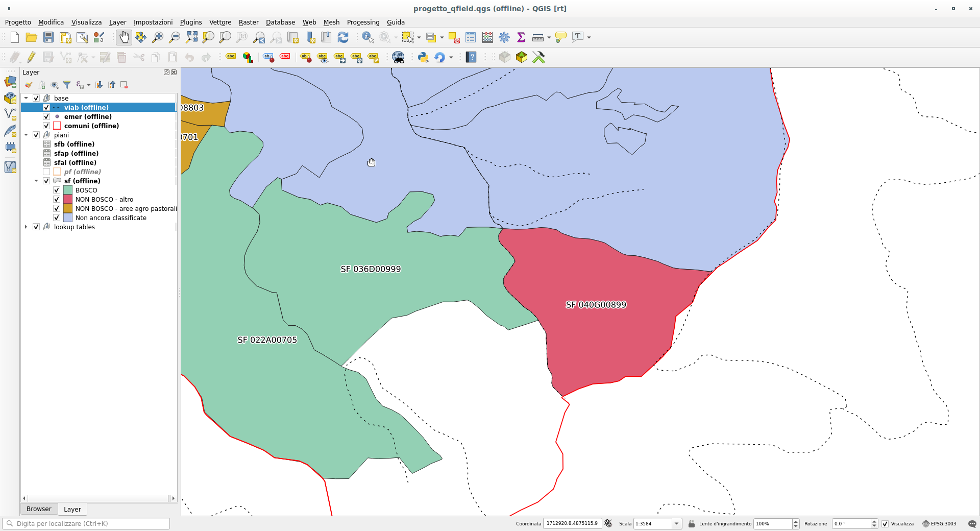The width and height of the screenshot is (980, 531).
Task: Float the Layer panel with the undock button
Action: pyautogui.click(x=166, y=73)
